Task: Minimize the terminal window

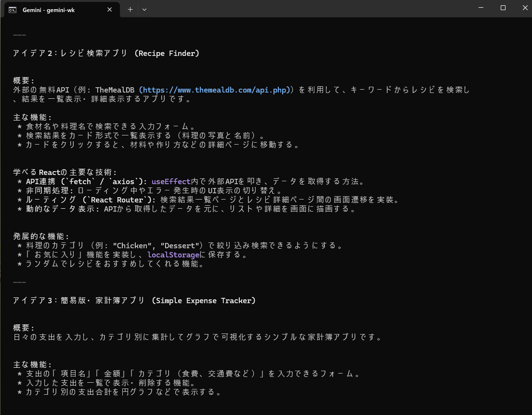Action: pos(480,8)
